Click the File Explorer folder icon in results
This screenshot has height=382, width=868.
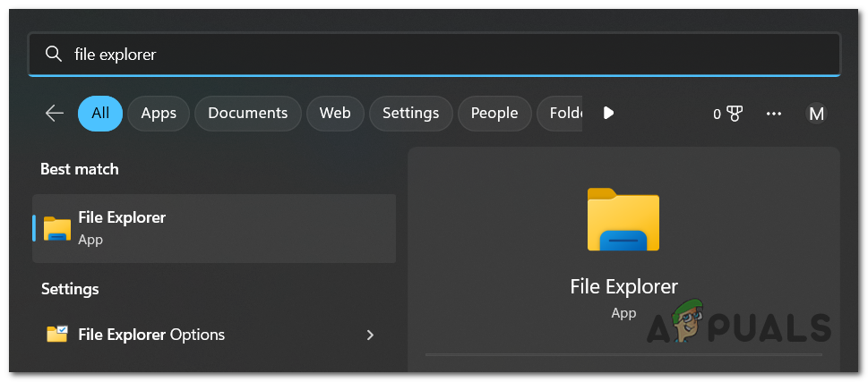[57, 228]
